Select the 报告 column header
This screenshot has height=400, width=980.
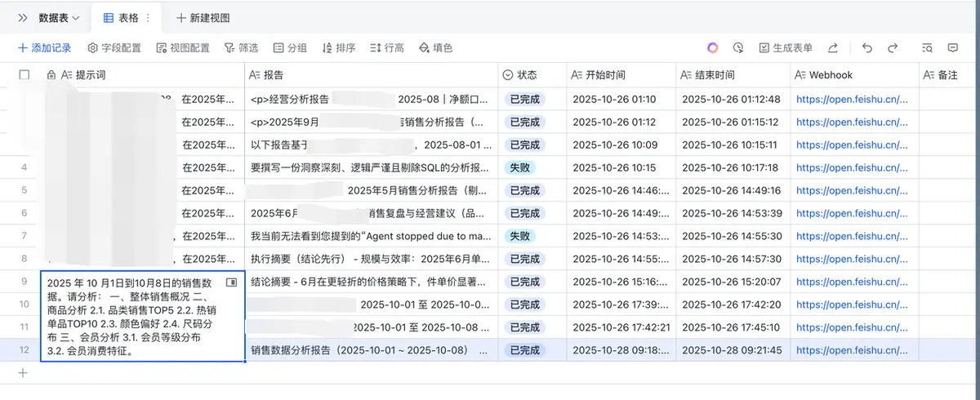click(372, 74)
